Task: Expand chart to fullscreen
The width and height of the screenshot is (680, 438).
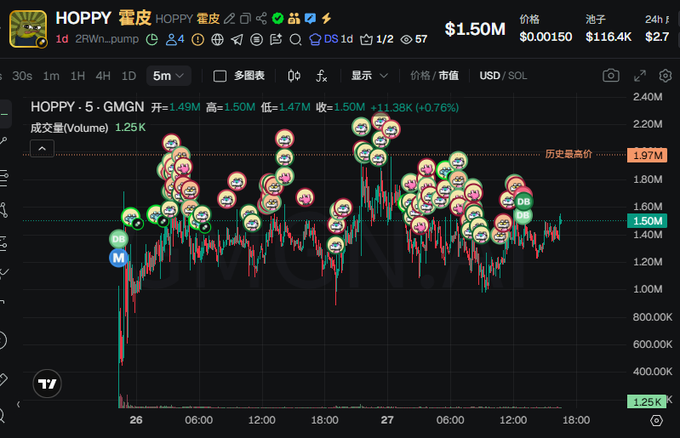Action: 640,75
